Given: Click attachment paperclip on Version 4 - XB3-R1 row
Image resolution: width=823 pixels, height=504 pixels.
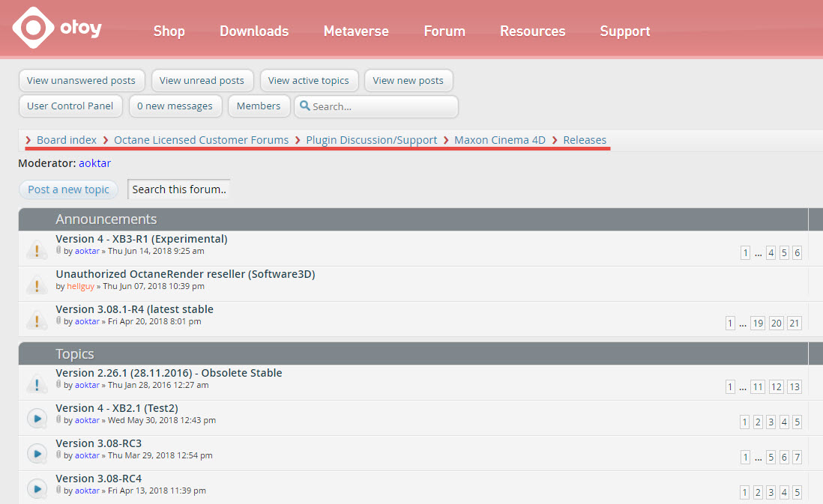Looking at the screenshot, I should 58,251.
